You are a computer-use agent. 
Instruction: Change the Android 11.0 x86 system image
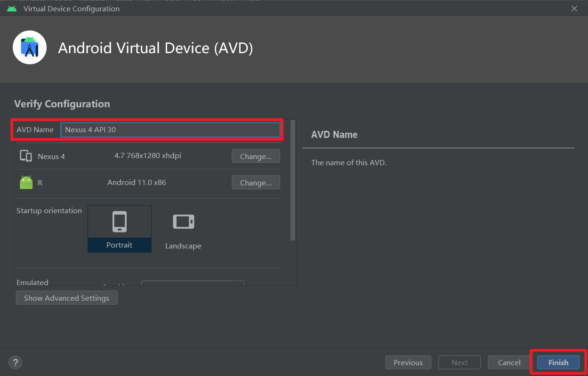256,183
